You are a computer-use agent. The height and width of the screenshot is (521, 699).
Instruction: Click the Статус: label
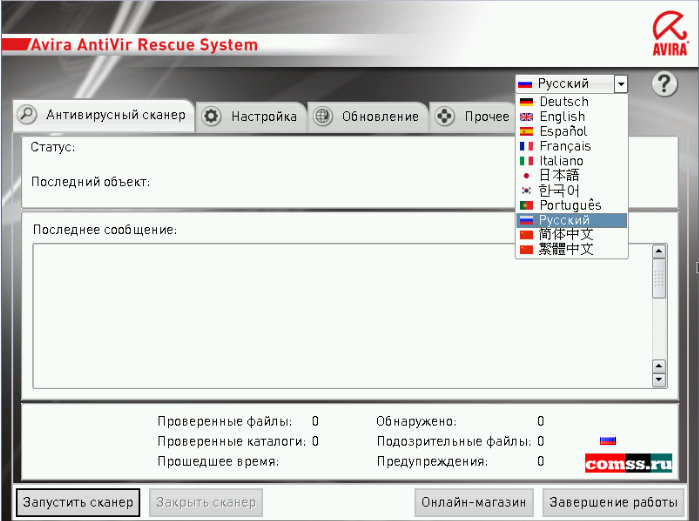point(53,147)
